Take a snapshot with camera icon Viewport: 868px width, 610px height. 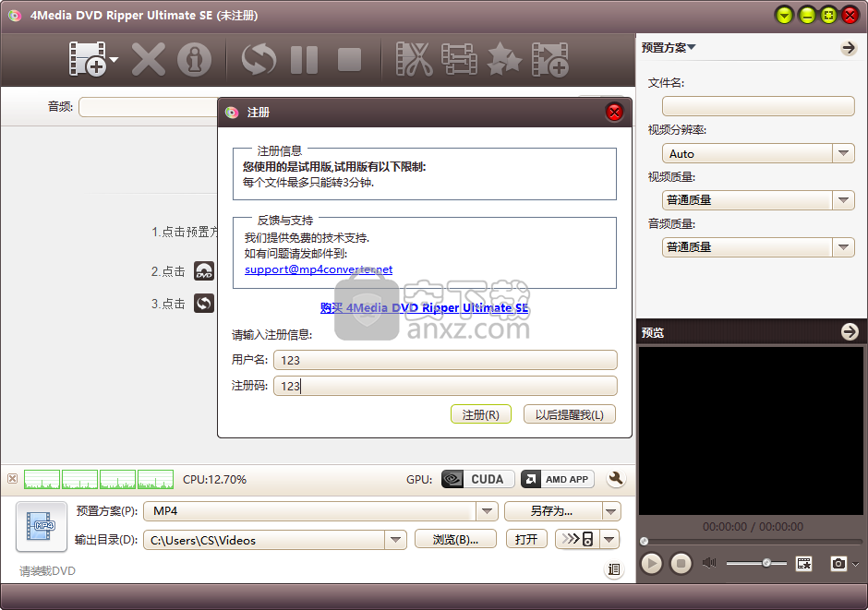[838, 564]
